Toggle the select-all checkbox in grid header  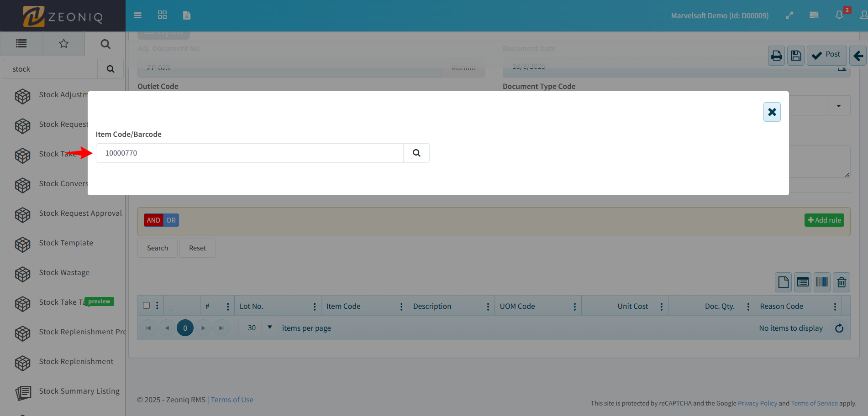point(147,306)
